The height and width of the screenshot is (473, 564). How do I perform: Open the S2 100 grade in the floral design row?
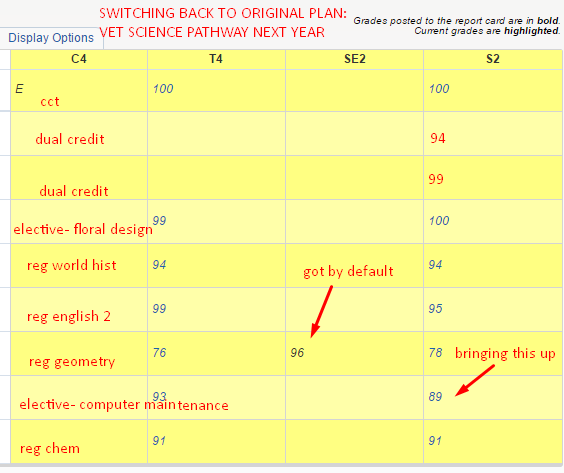[x=439, y=220]
